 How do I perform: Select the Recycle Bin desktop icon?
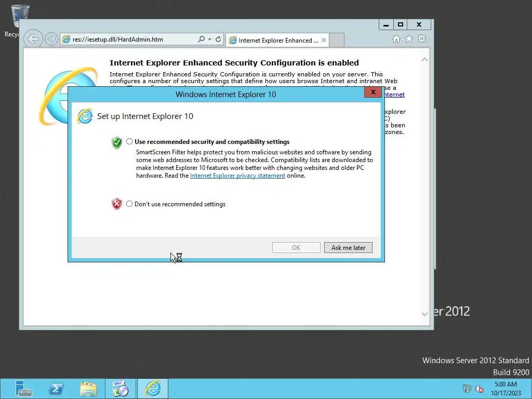click(x=20, y=20)
